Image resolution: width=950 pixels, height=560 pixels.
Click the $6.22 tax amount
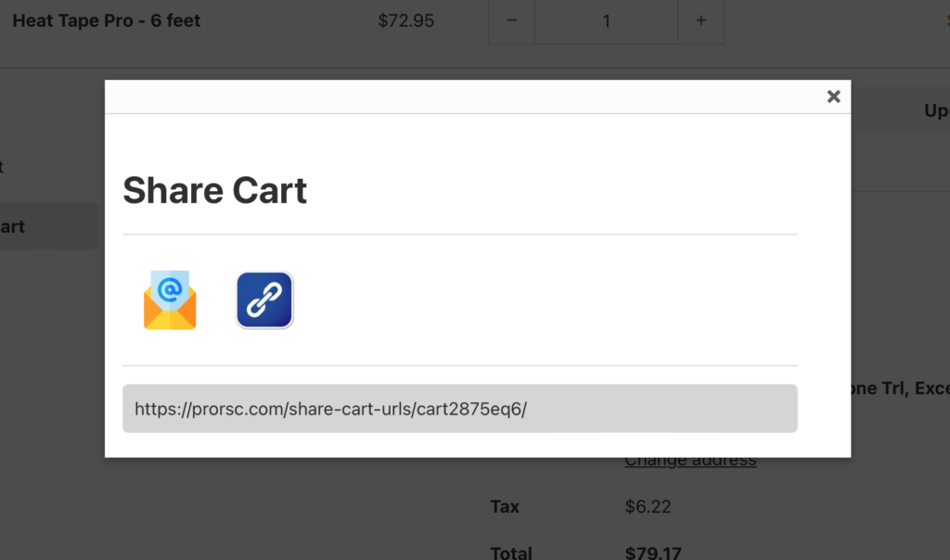(x=648, y=506)
